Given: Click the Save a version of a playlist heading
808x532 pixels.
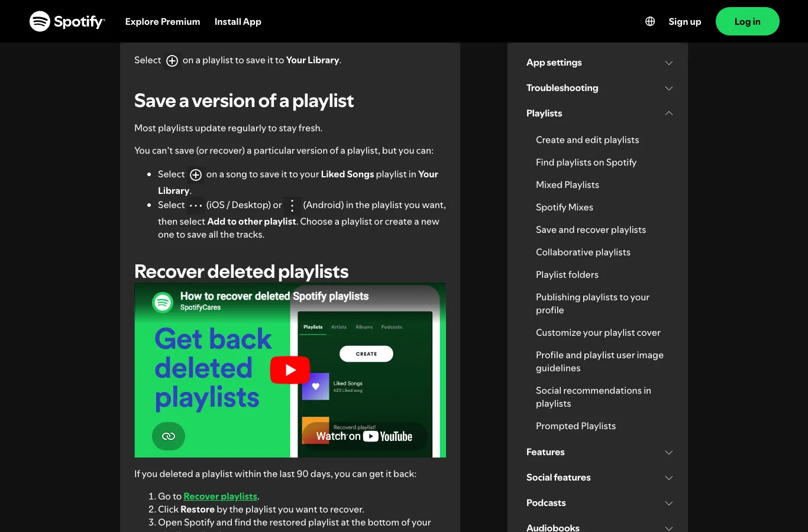Looking at the screenshot, I should pyautogui.click(x=244, y=101).
